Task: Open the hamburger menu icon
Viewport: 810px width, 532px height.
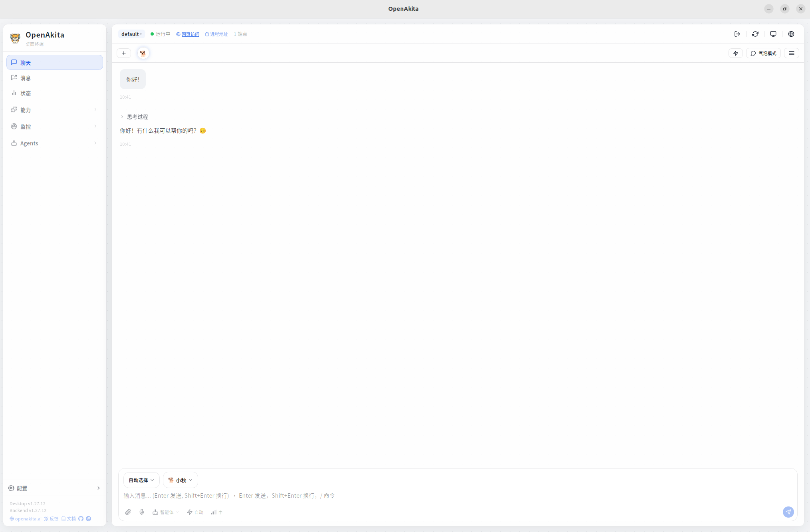Action: pyautogui.click(x=792, y=53)
